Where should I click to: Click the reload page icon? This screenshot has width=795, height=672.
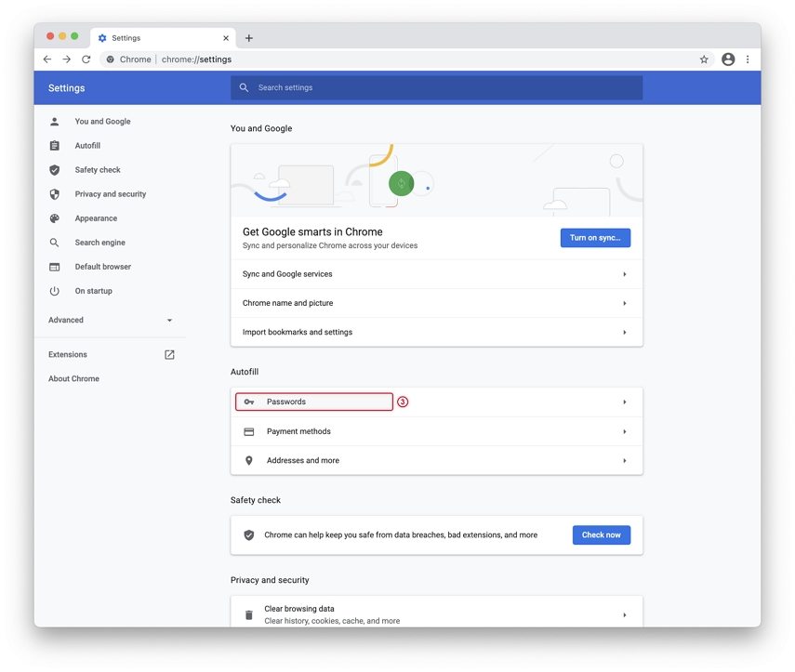86,59
